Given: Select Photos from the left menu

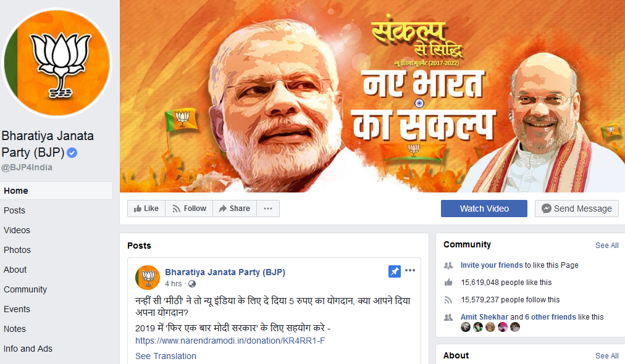Looking at the screenshot, I should tap(17, 250).
